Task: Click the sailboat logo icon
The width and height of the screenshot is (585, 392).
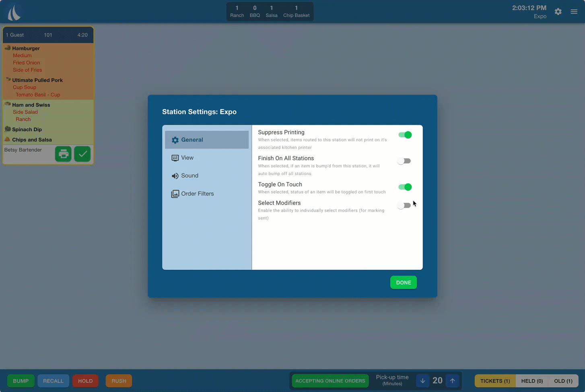Action: [14, 12]
